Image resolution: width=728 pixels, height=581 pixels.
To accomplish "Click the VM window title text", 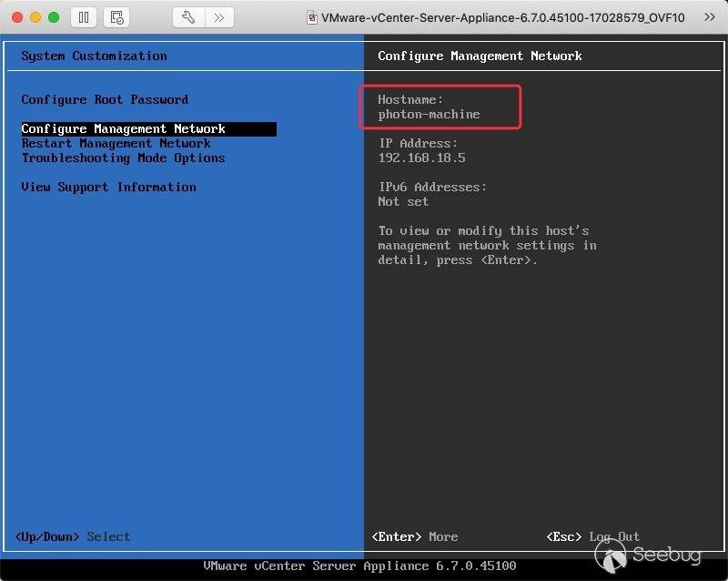I will click(x=503, y=18).
